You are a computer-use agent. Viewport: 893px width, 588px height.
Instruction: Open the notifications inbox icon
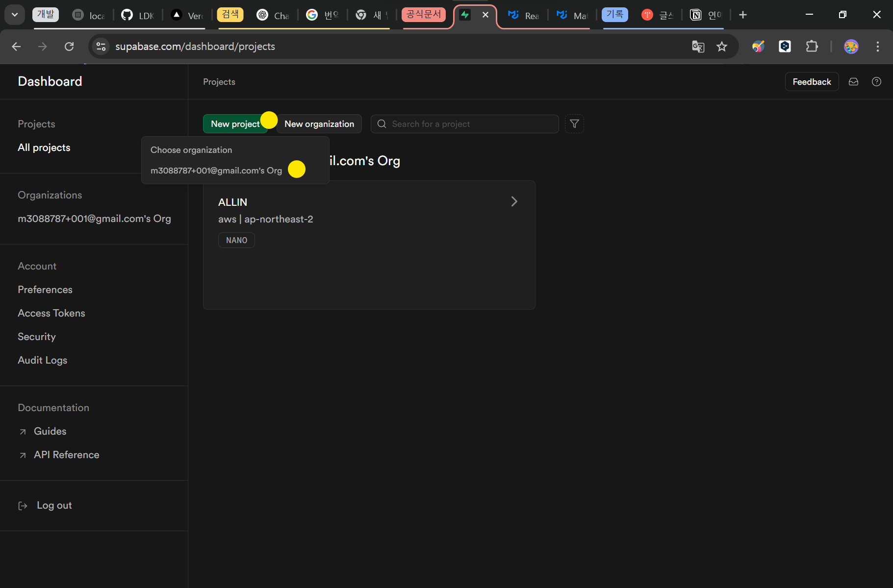[854, 82]
